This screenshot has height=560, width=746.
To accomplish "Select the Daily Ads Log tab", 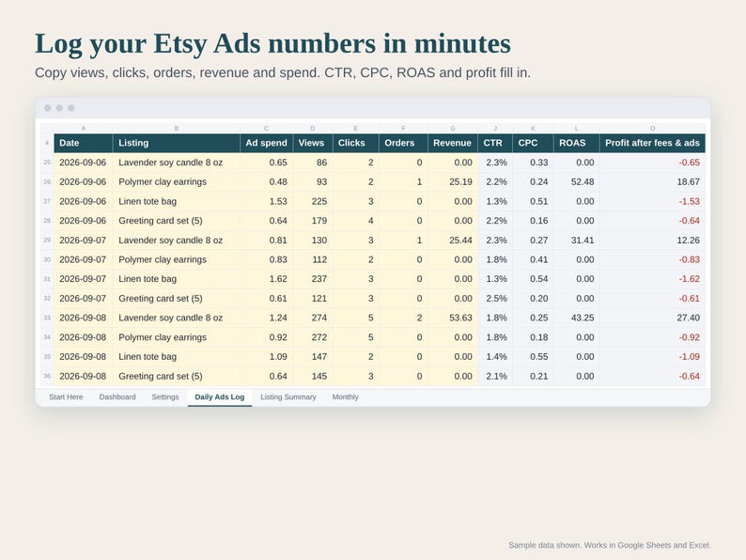I will [219, 397].
